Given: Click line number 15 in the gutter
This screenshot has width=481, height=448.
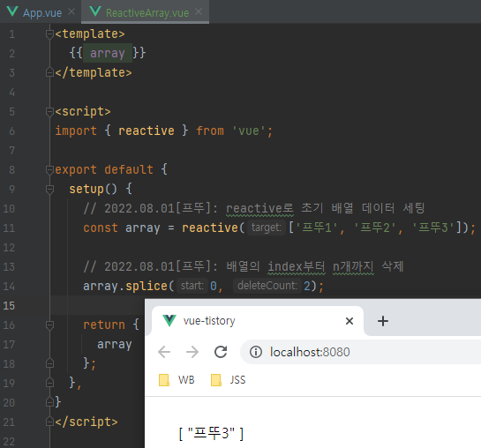Looking at the screenshot, I should (x=9, y=305).
